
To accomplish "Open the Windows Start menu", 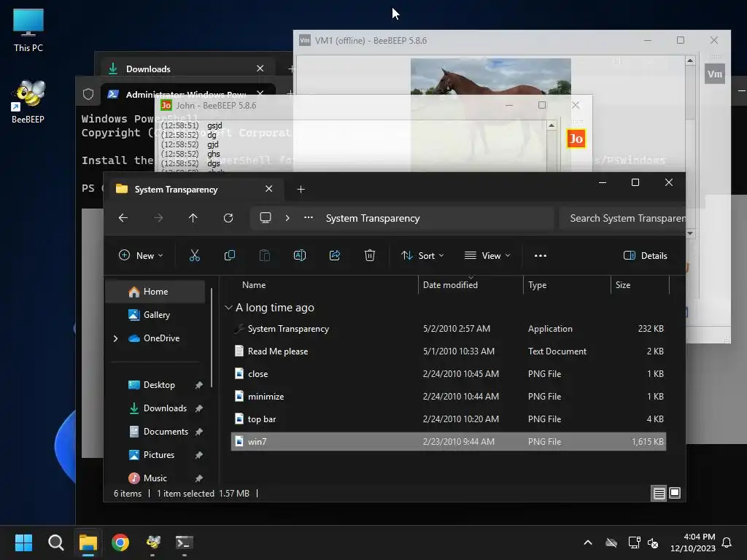I will click(23, 542).
